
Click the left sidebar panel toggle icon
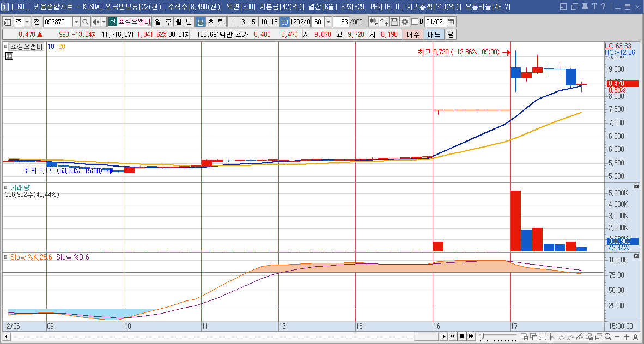click(8, 22)
